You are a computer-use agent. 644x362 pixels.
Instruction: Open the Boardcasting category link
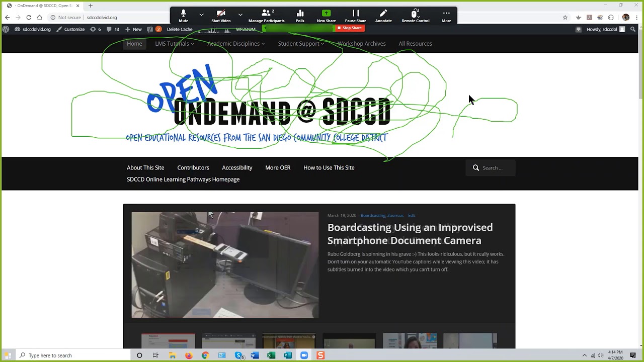tap(373, 216)
